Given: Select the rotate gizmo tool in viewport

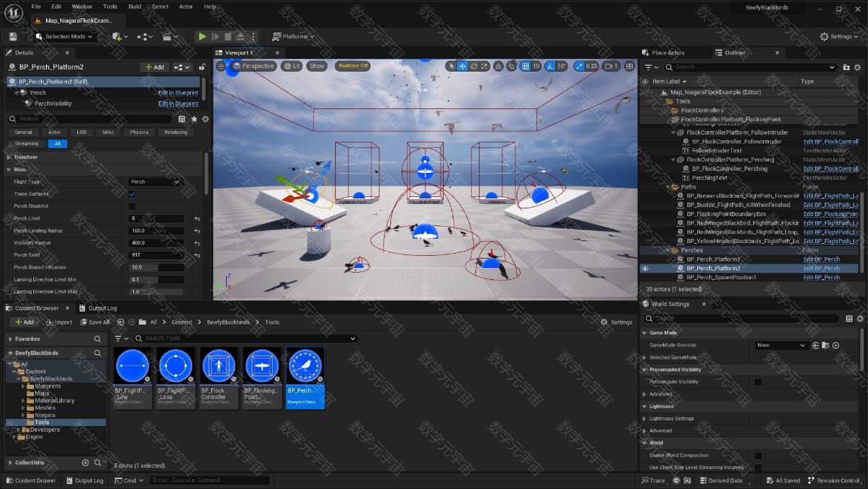Looking at the screenshot, I should (473, 66).
